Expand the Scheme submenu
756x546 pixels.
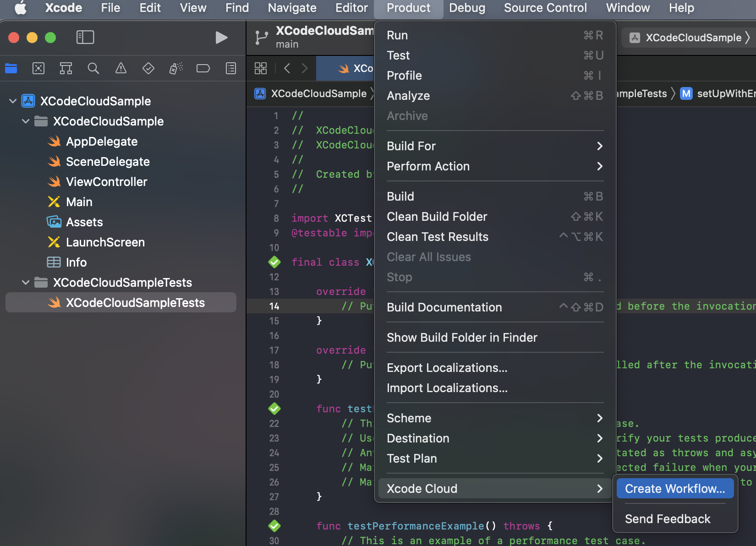point(495,418)
